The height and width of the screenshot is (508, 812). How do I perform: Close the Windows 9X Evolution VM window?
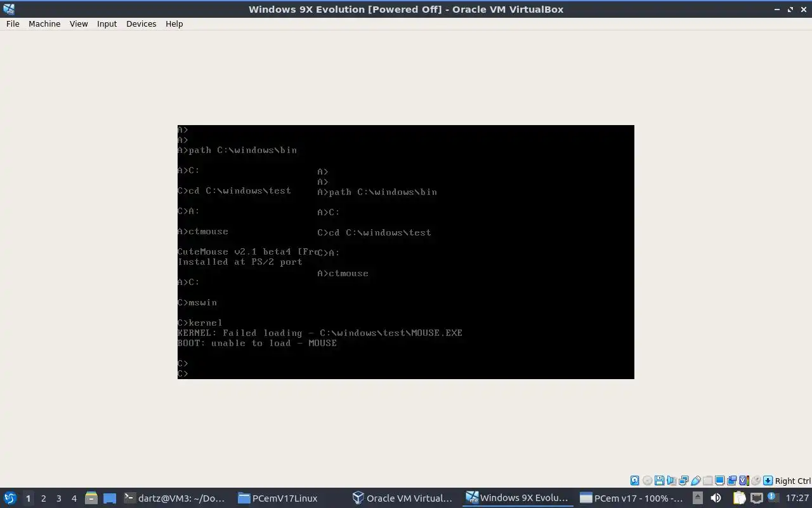point(803,10)
